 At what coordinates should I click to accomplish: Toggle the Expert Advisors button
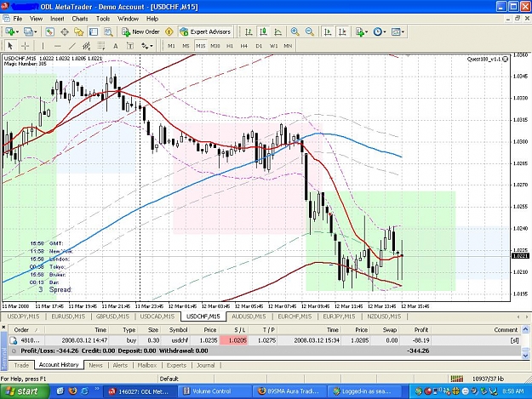[x=205, y=31]
